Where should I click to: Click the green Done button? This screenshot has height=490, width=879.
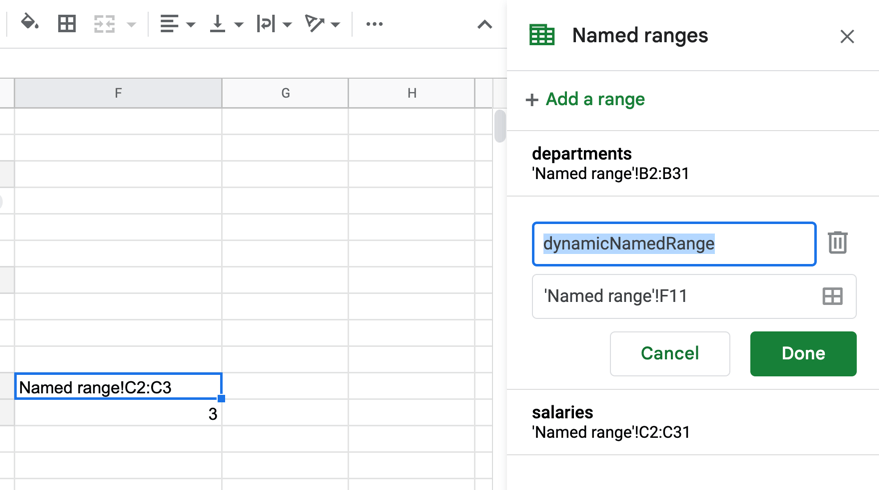coord(803,353)
